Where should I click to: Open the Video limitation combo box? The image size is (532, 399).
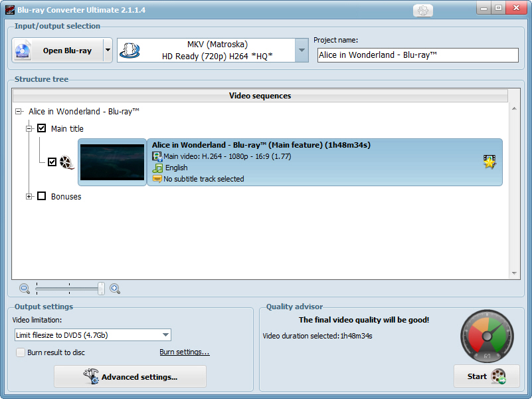[x=92, y=334]
